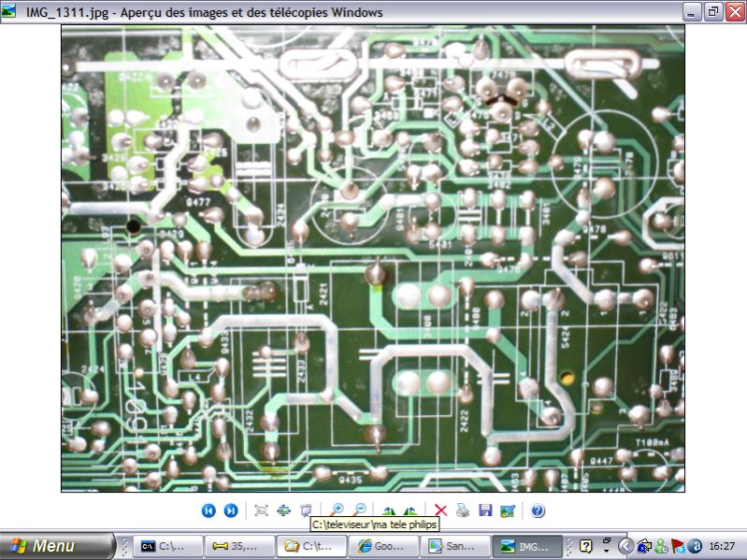Switch to the San... taskbar window
The height and width of the screenshot is (560, 747).
455,546
